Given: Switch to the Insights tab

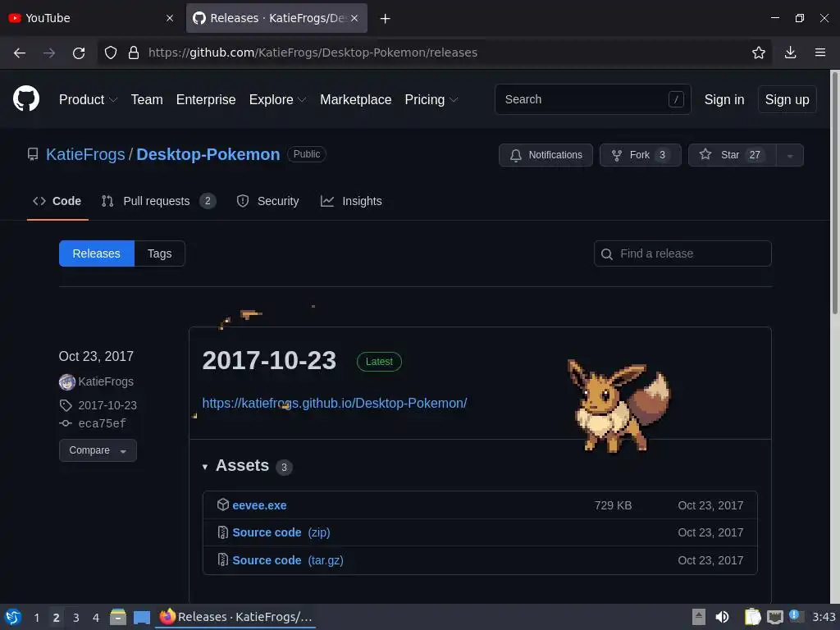Looking at the screenshot, I should click(x=351, y=201).
